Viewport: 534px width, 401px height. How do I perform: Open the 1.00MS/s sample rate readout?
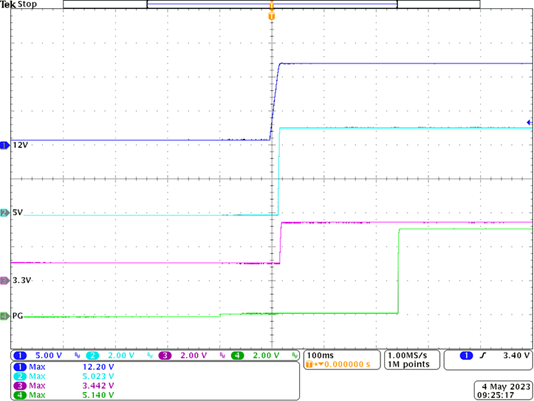coord(412,360)
